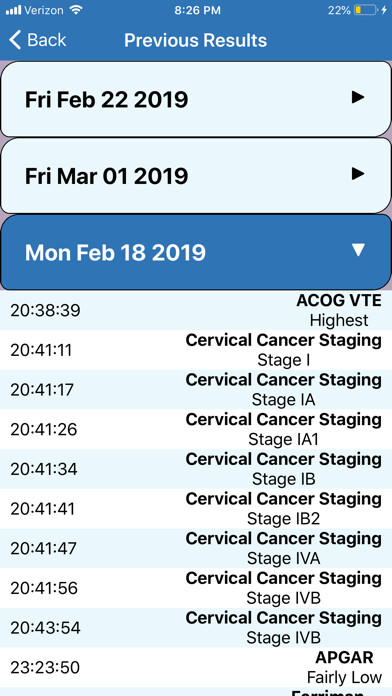Collapse Mon Feb 18 2019 arrow
Viewport: 392px width, 696px height.
click(358, 250)
